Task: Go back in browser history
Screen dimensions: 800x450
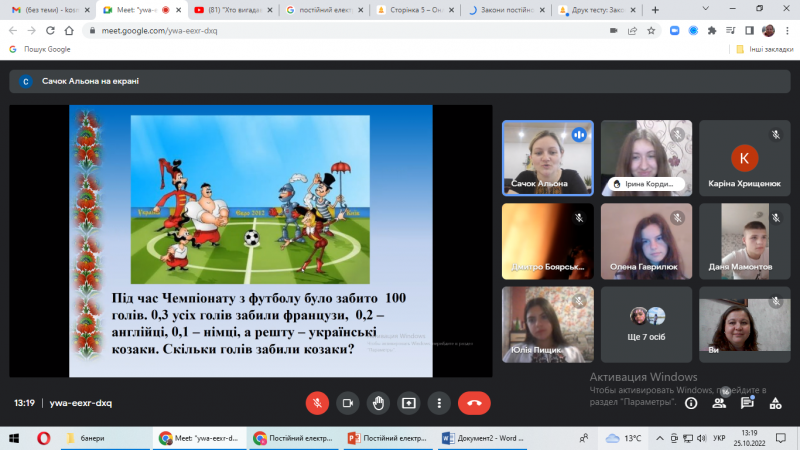Action: click(x=13, y=31)
